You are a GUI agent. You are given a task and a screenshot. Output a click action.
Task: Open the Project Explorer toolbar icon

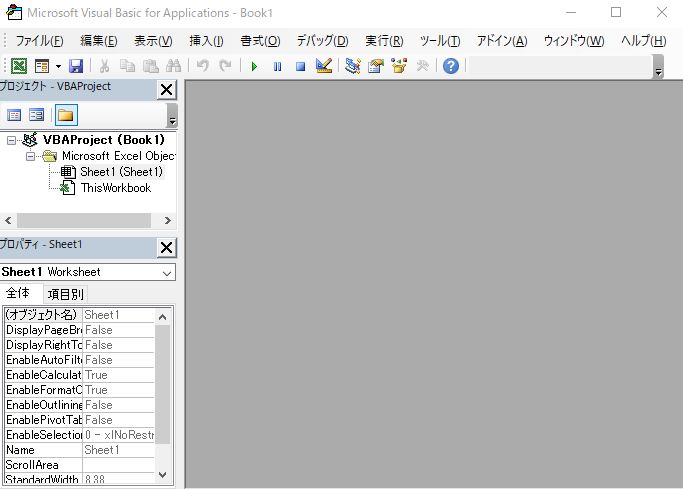coord(352,66)
